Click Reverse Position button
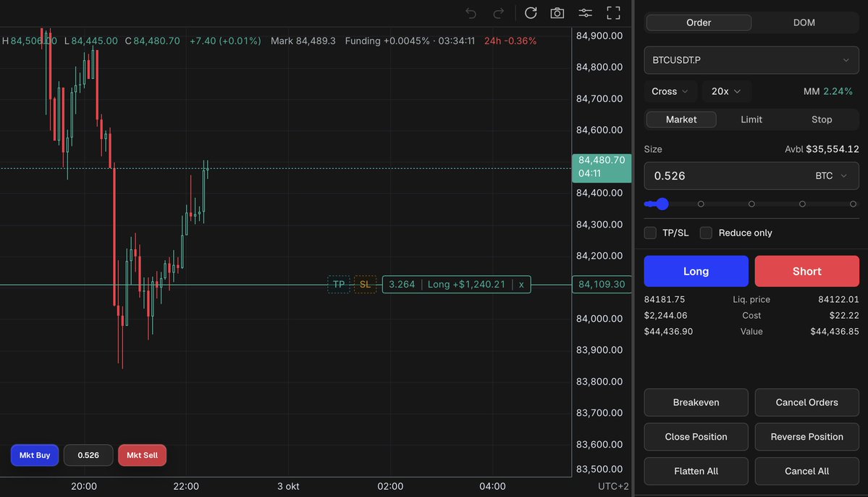868x497 pixels. pos(806,437)
